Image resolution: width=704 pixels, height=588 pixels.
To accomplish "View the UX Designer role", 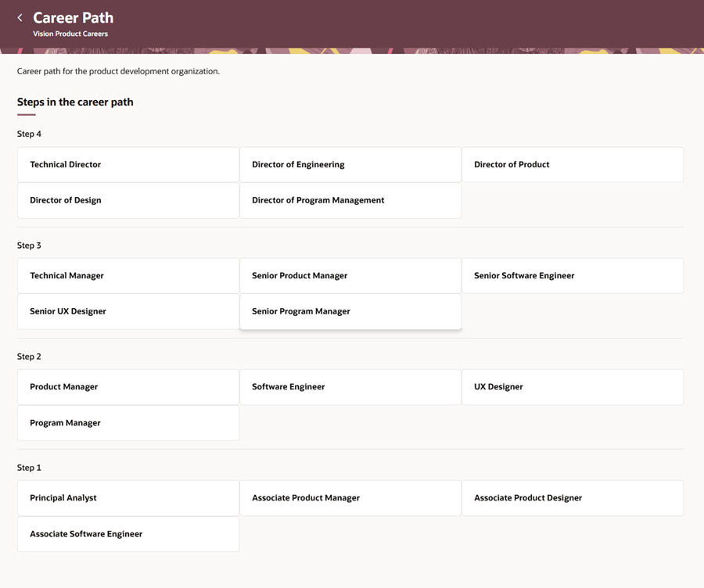I will (x=572, y=386).
